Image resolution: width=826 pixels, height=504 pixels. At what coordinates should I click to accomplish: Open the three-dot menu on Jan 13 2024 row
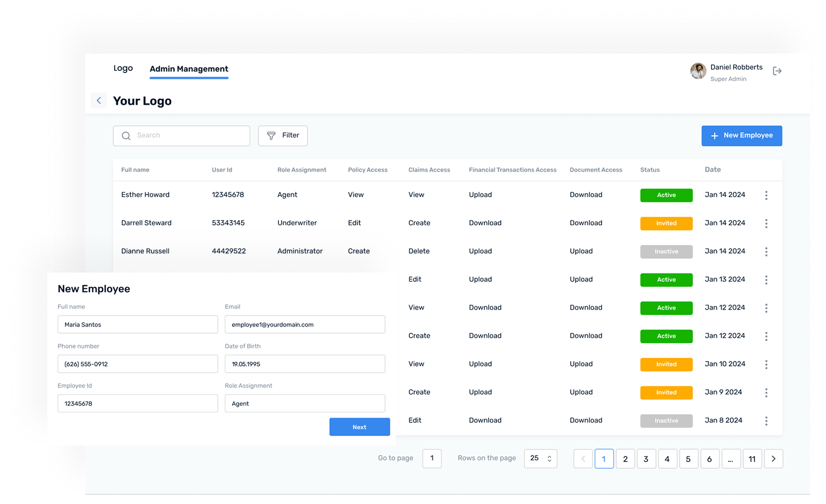(x=766, y=280)
